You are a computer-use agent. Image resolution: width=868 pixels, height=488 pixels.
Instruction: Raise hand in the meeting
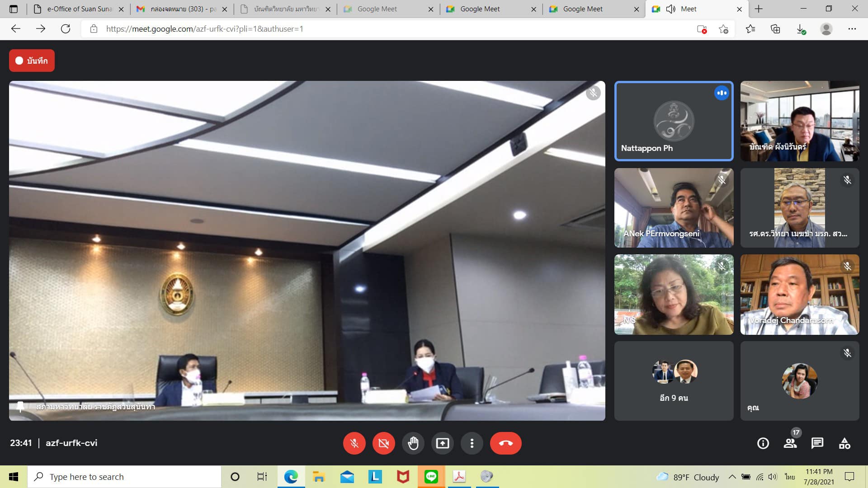(413, 443)
